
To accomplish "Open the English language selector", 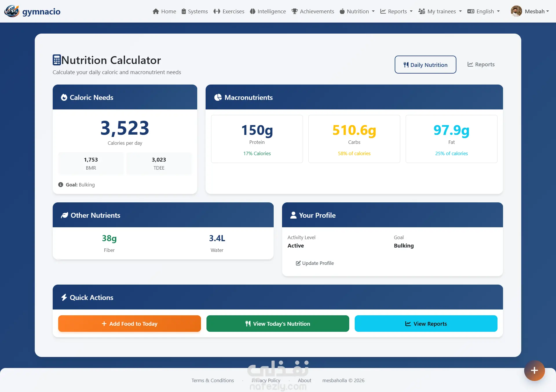I will click(484, 11).
